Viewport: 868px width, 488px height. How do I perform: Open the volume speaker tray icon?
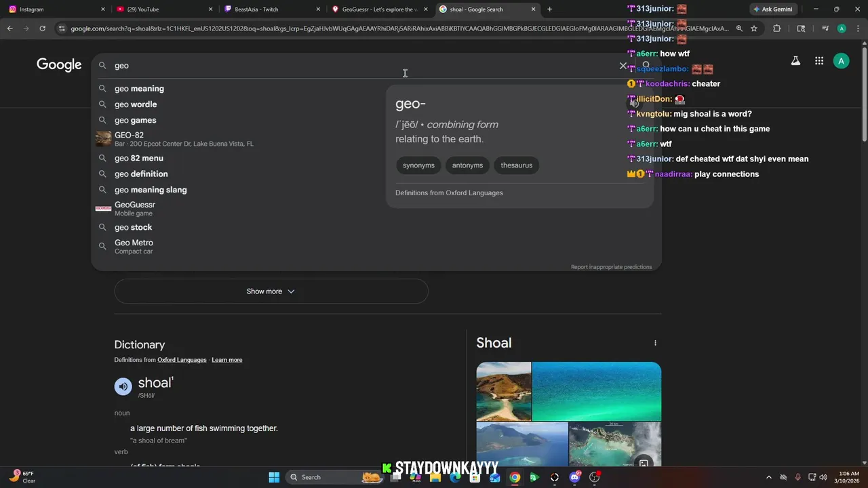[x=823, y=477]
